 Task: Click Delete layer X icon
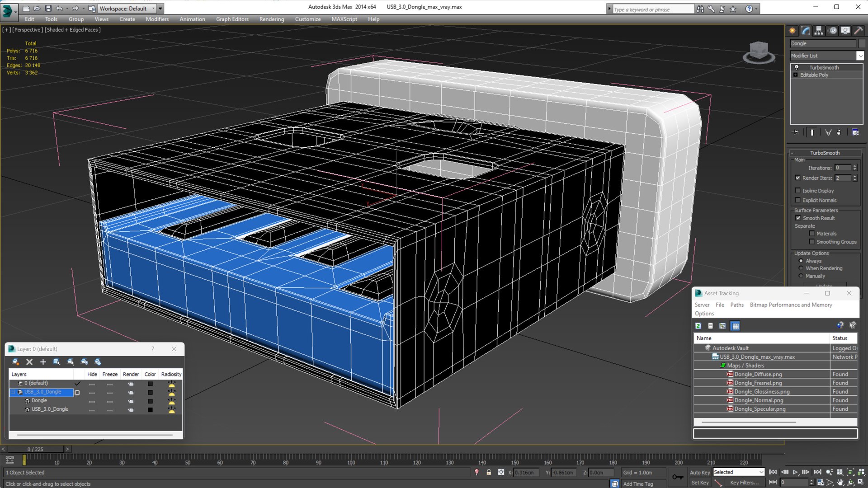29,362
